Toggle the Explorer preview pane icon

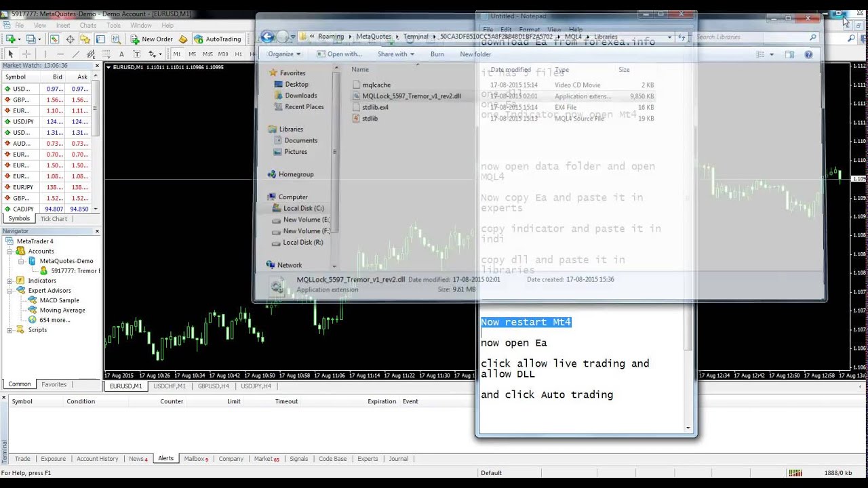point(789,54)
